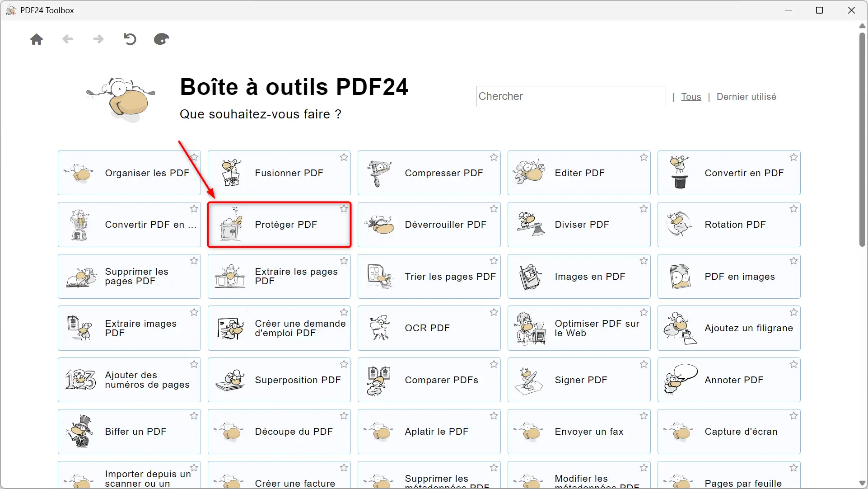The height and width of the screenshot is (489, 868).
Task: Open the Convertir en PDF tool
Action: tap(729, 173)
